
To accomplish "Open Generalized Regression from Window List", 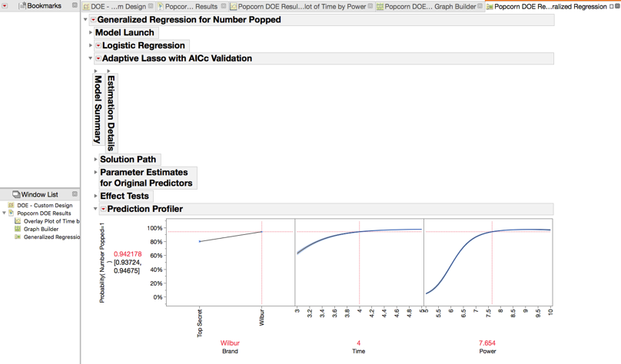I will [x=51, y=237].
